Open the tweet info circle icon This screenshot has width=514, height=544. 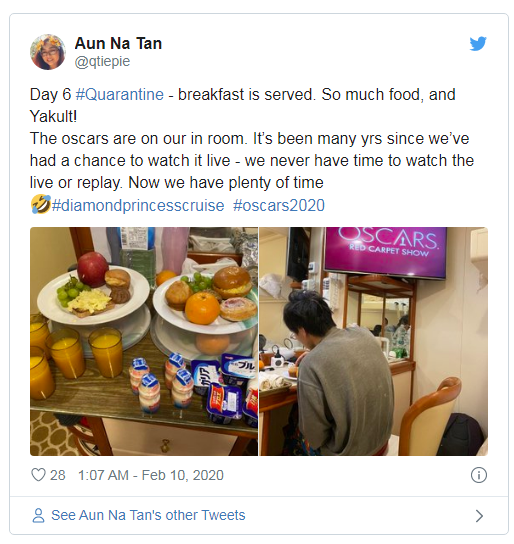479,475
